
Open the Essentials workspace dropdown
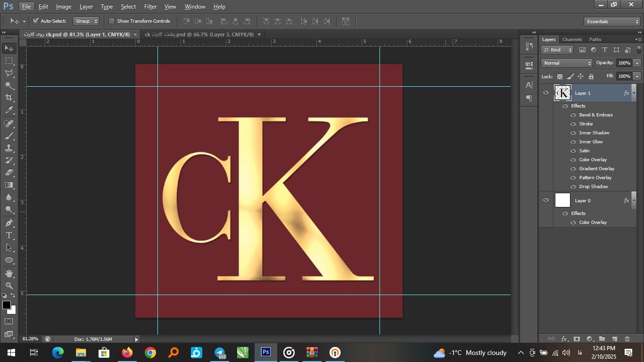click(611, 22)
